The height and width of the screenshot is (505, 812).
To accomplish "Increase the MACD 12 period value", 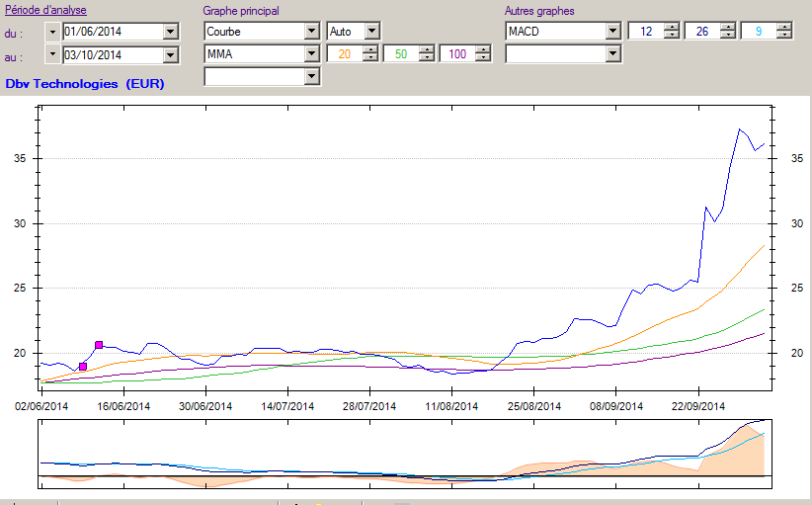I will (672, 28).
